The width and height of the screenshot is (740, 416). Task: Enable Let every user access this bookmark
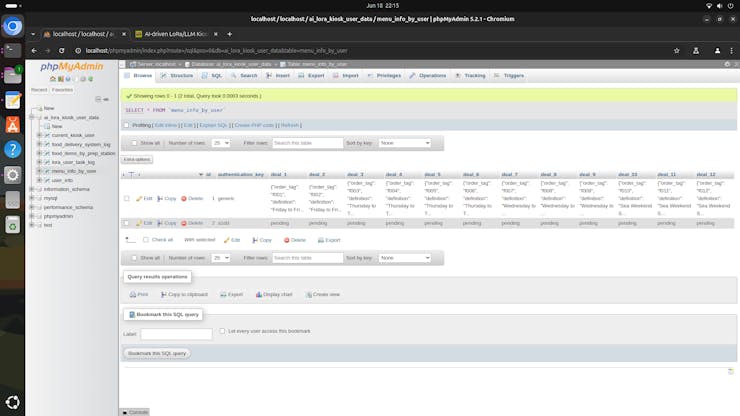[222, 331]
